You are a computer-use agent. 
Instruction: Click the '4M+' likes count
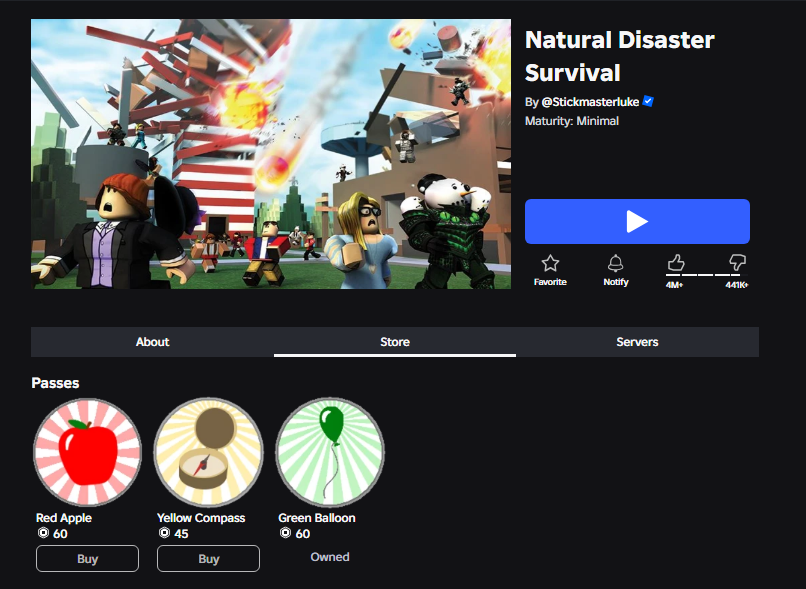pos(674,285)
